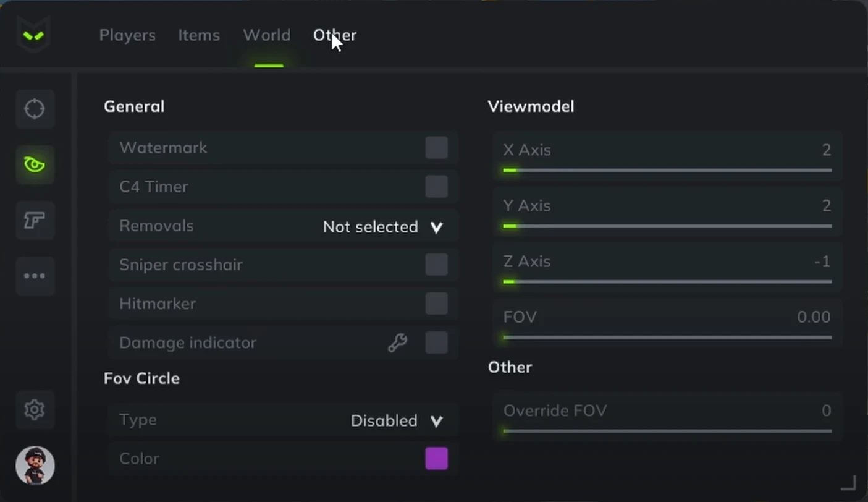Open the Fov Circle Type dropdown
The height and width of the screenshot is (502, 868).
coord(397,421)
